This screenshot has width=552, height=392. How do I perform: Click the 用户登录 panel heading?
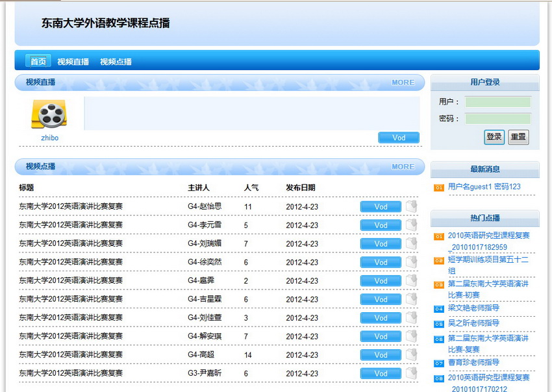click(x=485, y=82)
